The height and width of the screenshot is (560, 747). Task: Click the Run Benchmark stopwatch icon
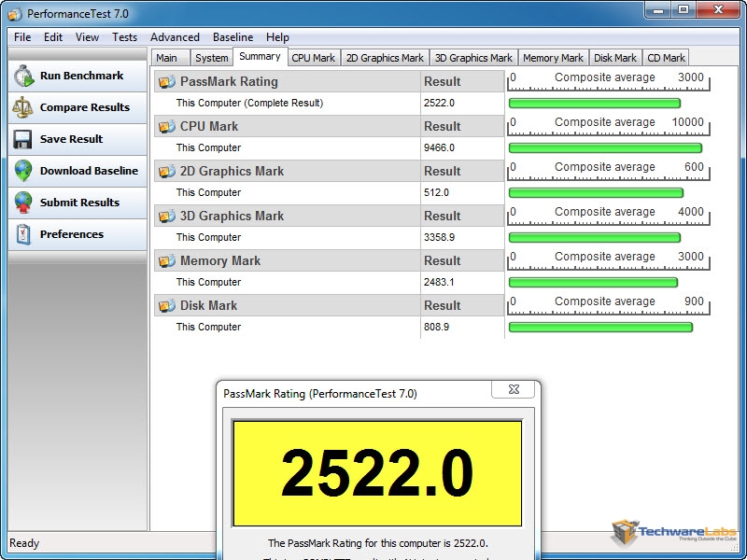click(x=23, y=77)
